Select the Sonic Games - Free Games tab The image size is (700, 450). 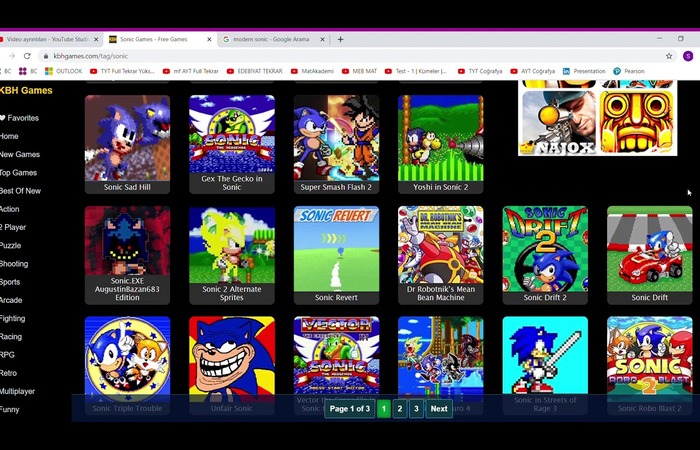click(154, 39)
